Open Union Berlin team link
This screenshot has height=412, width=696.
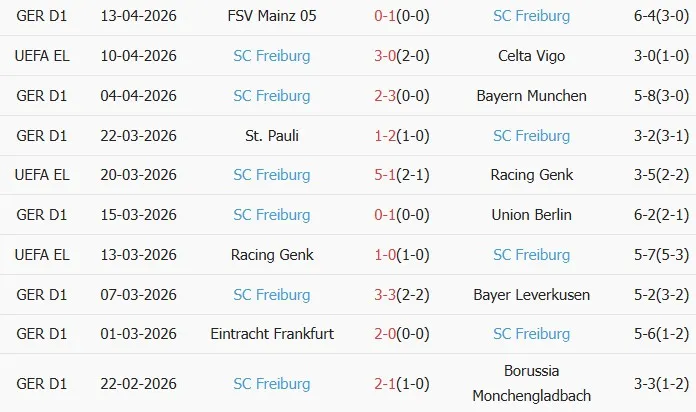[531, 215]
